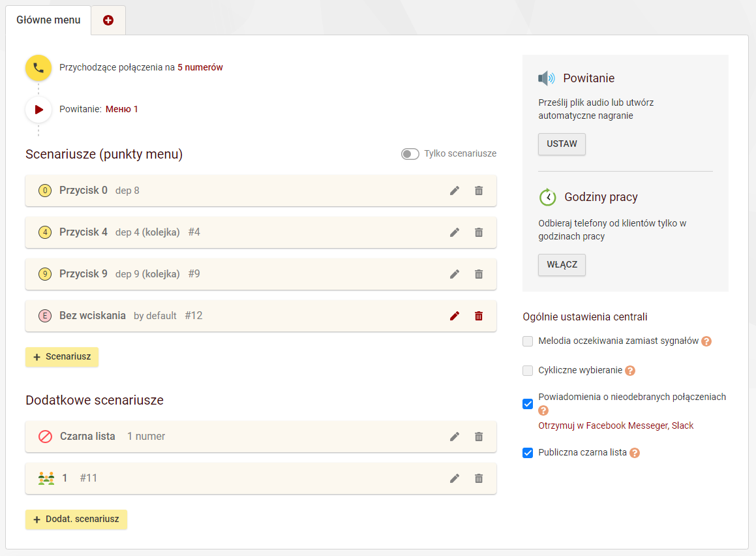Click the circled E icon of Bez wciskania
The height and width of the screenshot is (556, 756).
[x=45, y=316]
